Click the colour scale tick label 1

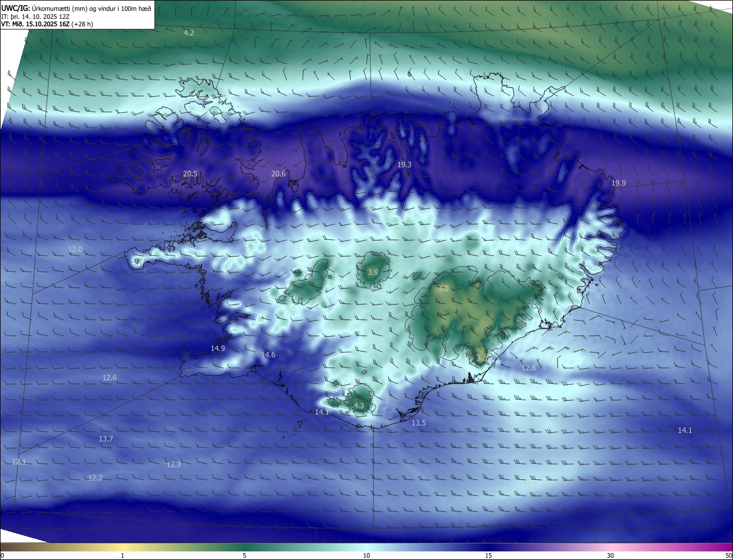pyautogui.click(x=123, y=555)
